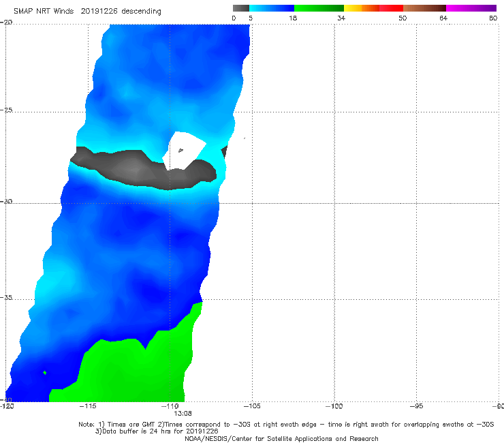Click the '50' label under the color bar
Screen dimensions: 504x443
[x=403, y=18]
